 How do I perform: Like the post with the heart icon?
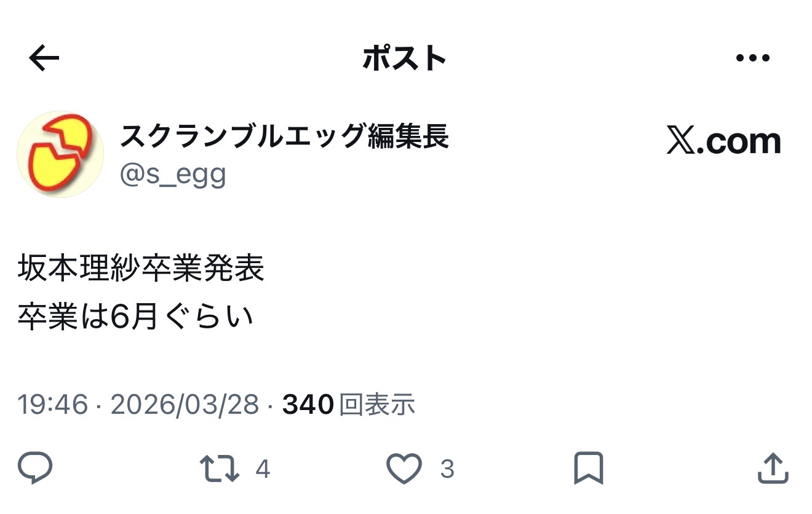click(404, 469)
